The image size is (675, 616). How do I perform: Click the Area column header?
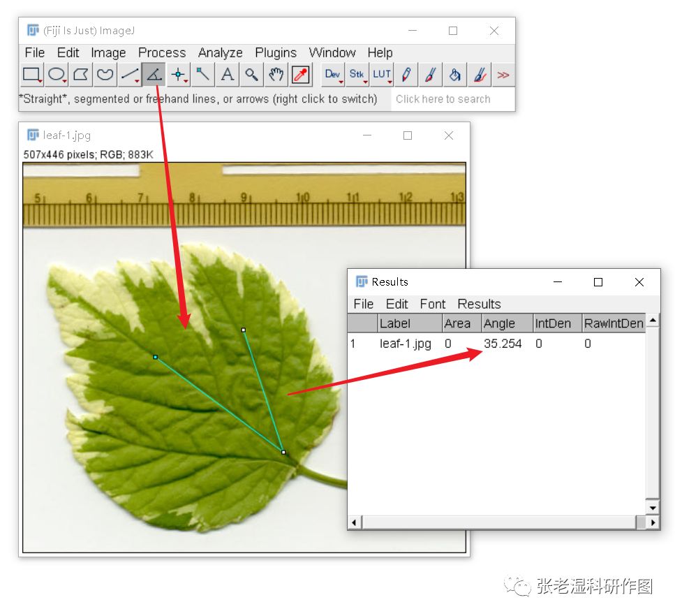coord(461,323)
